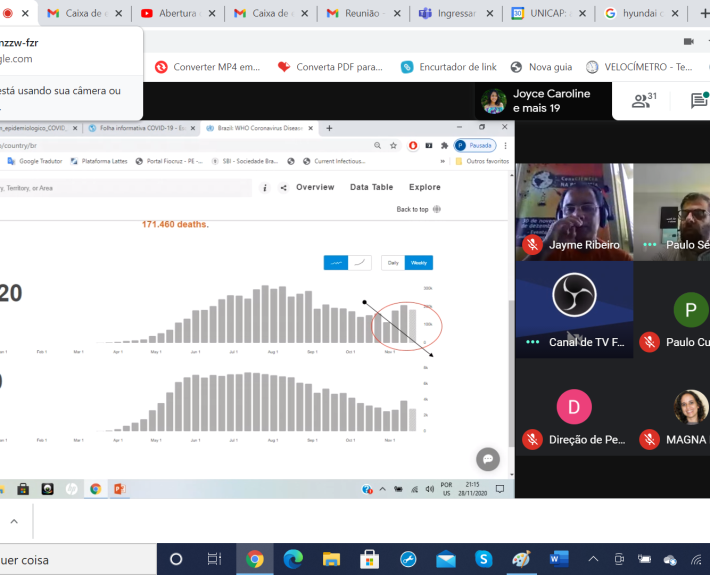Viewport: 710px width, 575px height.
Task: Click the floating chat bubble on WHO page
Action: 488,459
